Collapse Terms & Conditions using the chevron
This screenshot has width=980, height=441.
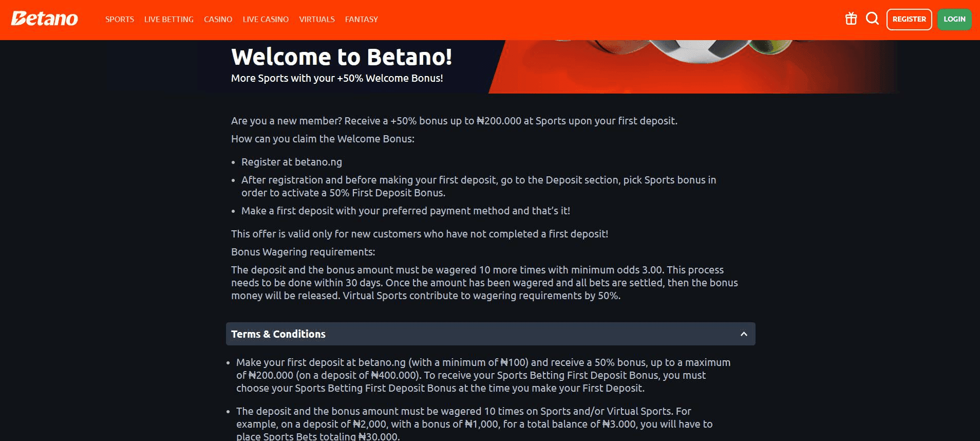[x=744, y=334]
